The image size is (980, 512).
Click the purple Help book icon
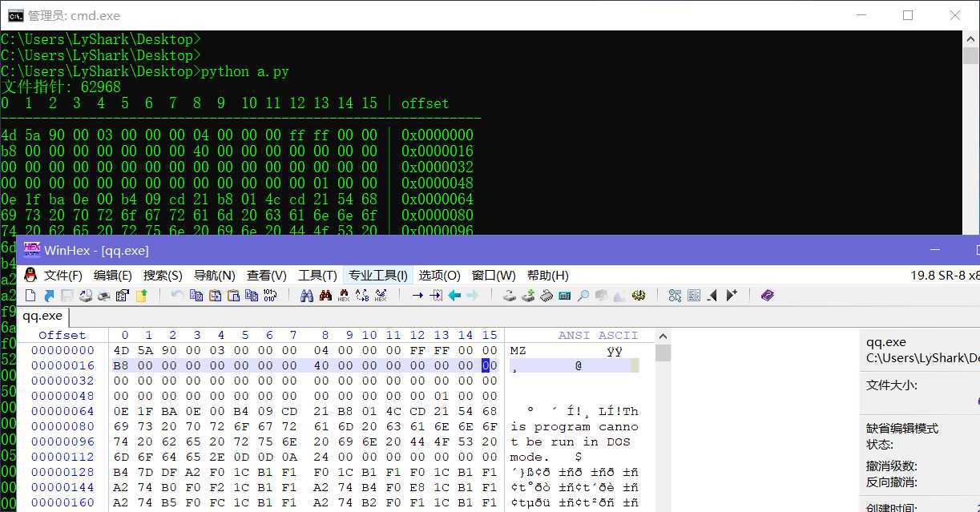(768, 296)
